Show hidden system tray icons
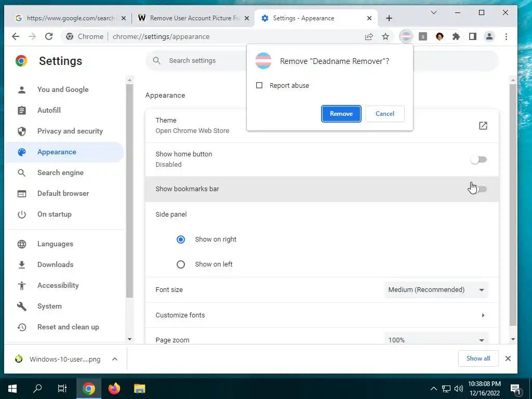The image size is (532, 399). coord(434,389)
